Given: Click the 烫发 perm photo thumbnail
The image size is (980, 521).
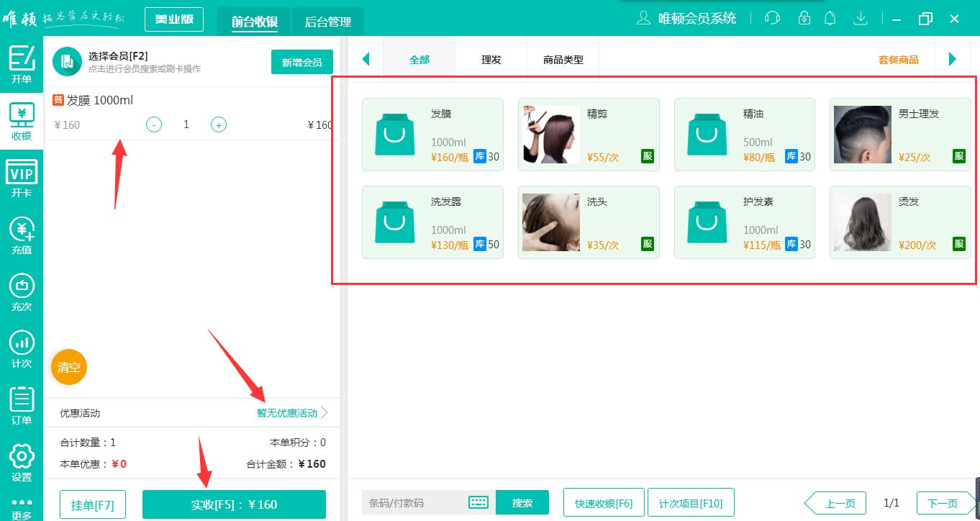Looking at the screenshot, I should (x=863, y=222).
